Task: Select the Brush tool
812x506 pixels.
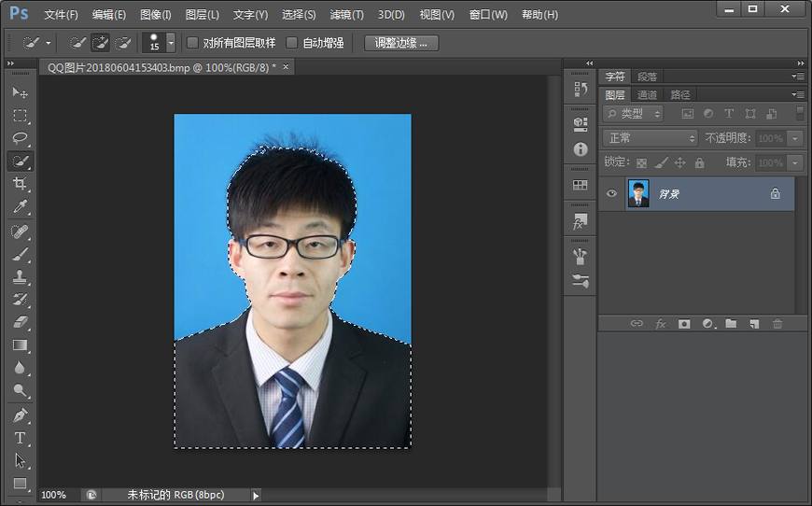Action: (x=21, y=254)
